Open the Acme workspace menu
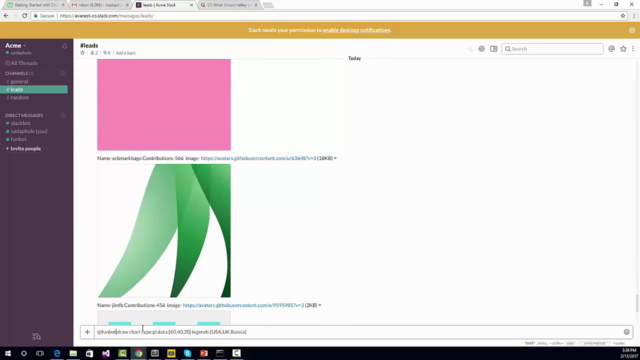This screenshot has height=360, width=640. [16, 45]
